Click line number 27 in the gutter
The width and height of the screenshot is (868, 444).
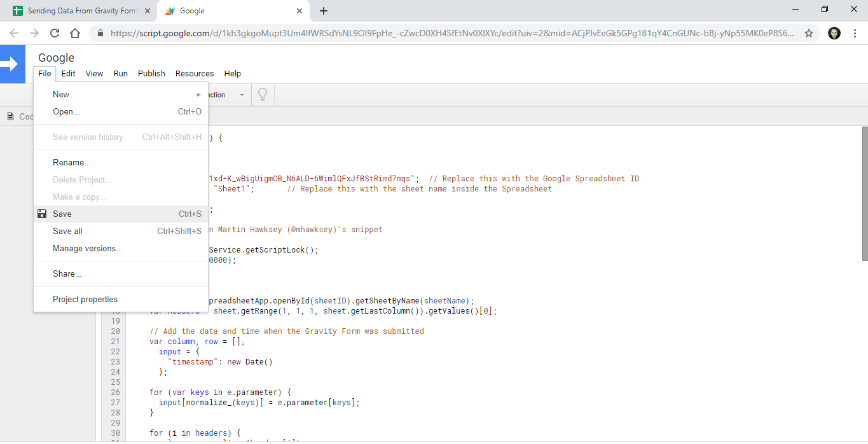pos(115,403)
